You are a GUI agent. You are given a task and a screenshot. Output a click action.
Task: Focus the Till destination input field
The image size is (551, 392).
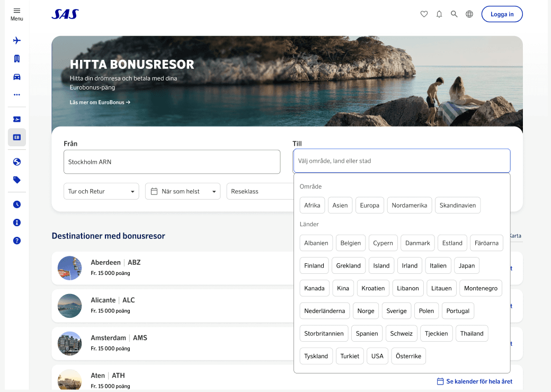(x=402, y=161)
